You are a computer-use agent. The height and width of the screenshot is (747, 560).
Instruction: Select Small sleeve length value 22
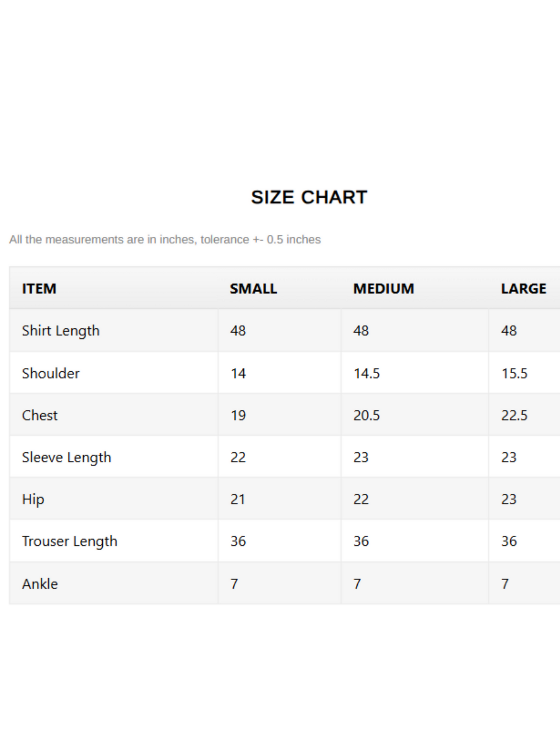(x=238, y=457)
